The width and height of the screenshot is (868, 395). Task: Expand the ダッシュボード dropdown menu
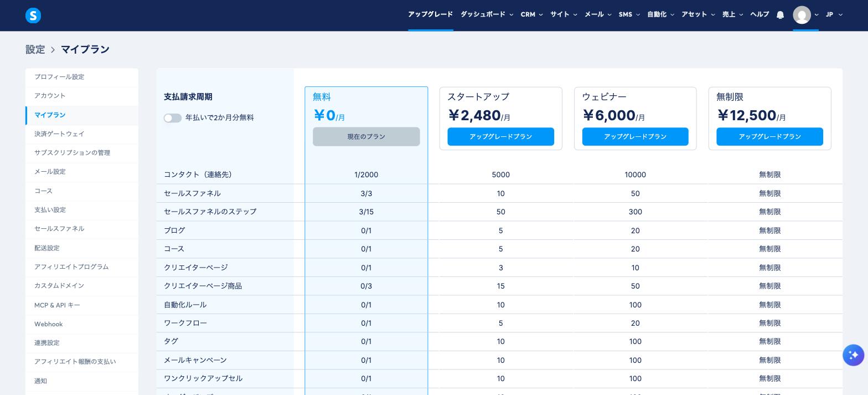pyautogui.click(x=487, y=14)
